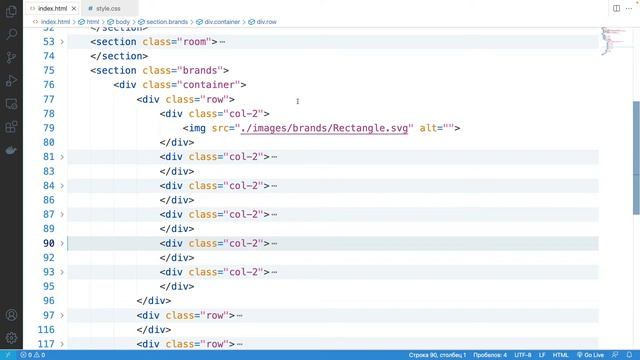This screenshot has width=640, height=360.
Task: Expand the folded col-2 div on line 87
Action: point(62,214)
